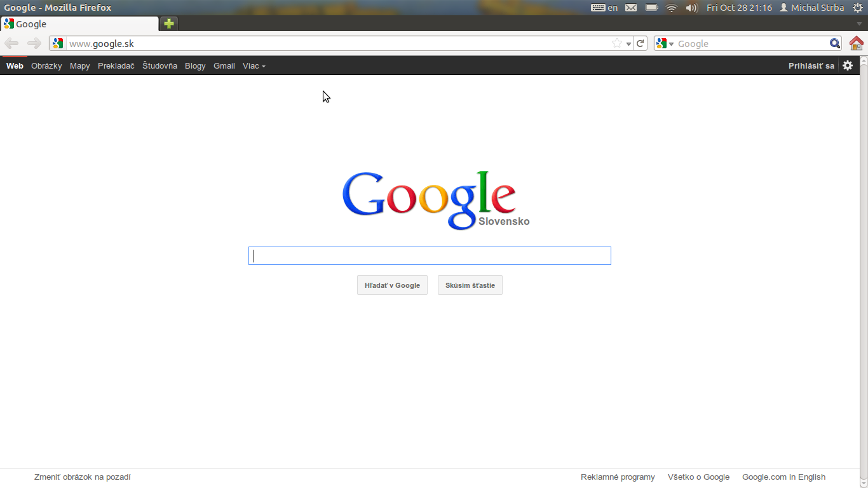Open Obrázky in the Google bar
Screen dimensions: 868x488
point(46,65)
